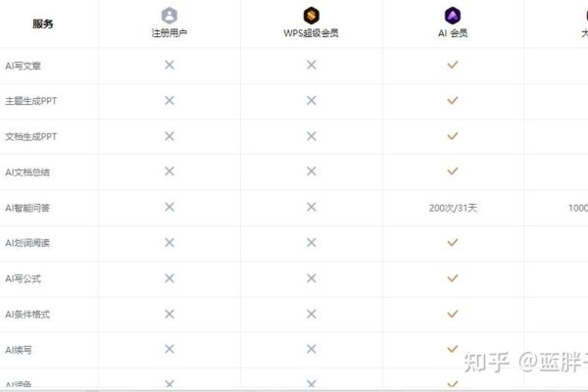Click the WPS超级会员 orange hexagon icon
Viewport: 588px width, 392px height.
312,16
